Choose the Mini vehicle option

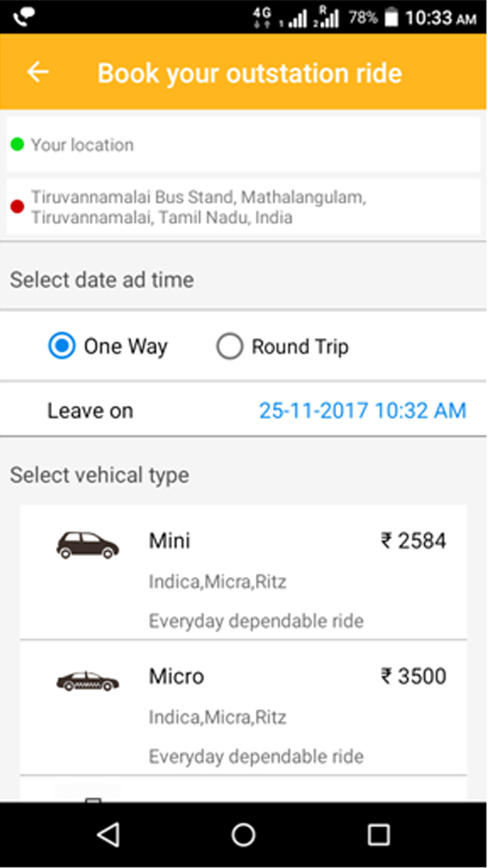click(x=243, y=571)
